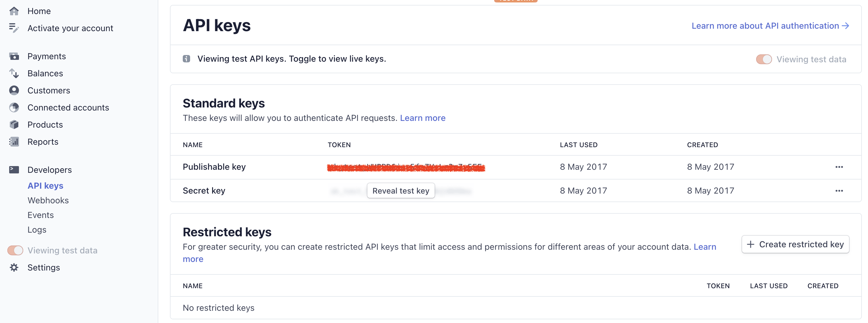The image size is (868, 323).
Task: Click Create restricted key button
Action: 795,244
